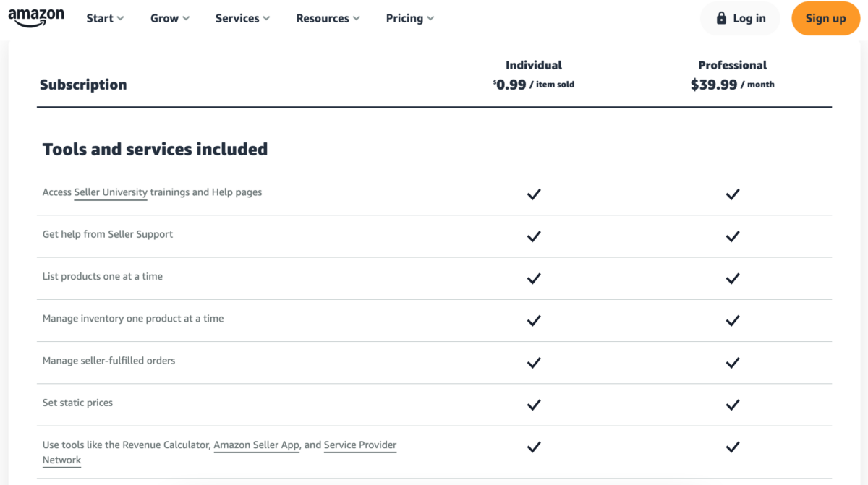Expand the Grow dropdown menu
The width and height of the screenshot is (868, 485).
point(169,18)
